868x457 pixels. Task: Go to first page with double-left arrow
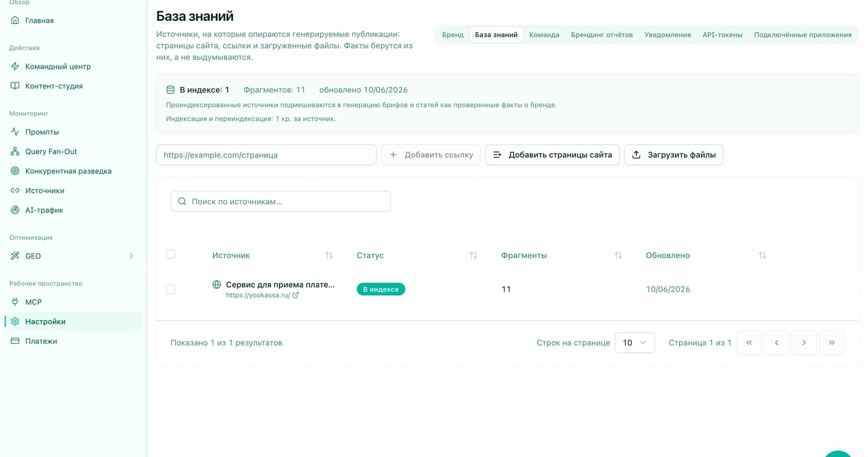pos(749,343)
